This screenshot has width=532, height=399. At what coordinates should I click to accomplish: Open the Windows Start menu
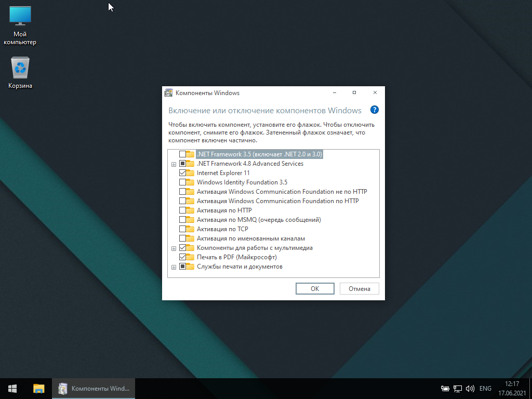12,388
